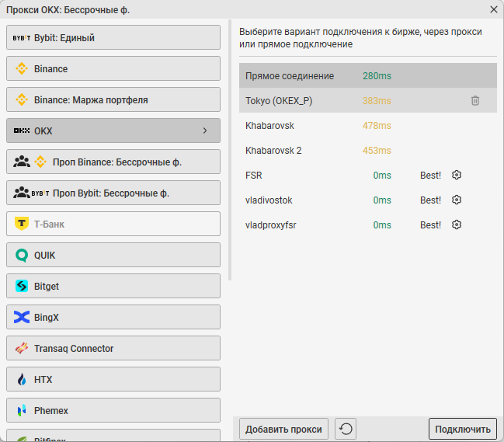504x442 pixels.
Task: Open settings gear for vladproxyfsr proxy
Action: (457, 225)
